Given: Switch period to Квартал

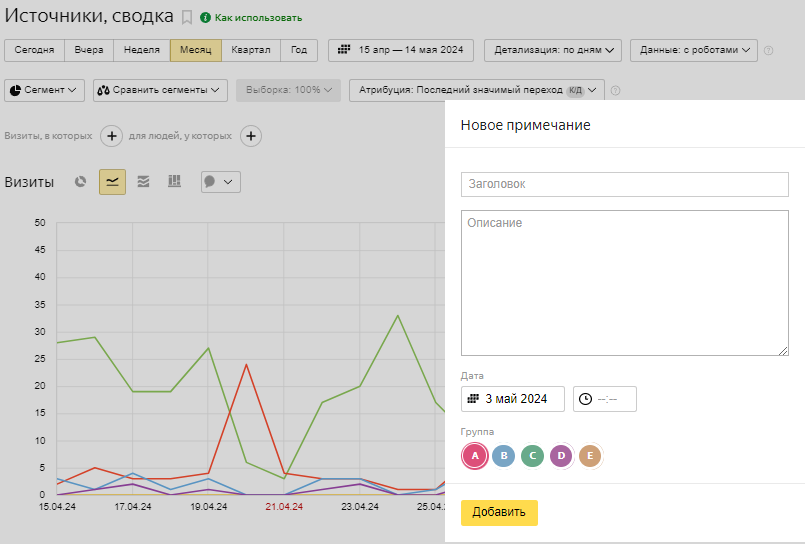Looking at the screenshot, I should (250, 50).
